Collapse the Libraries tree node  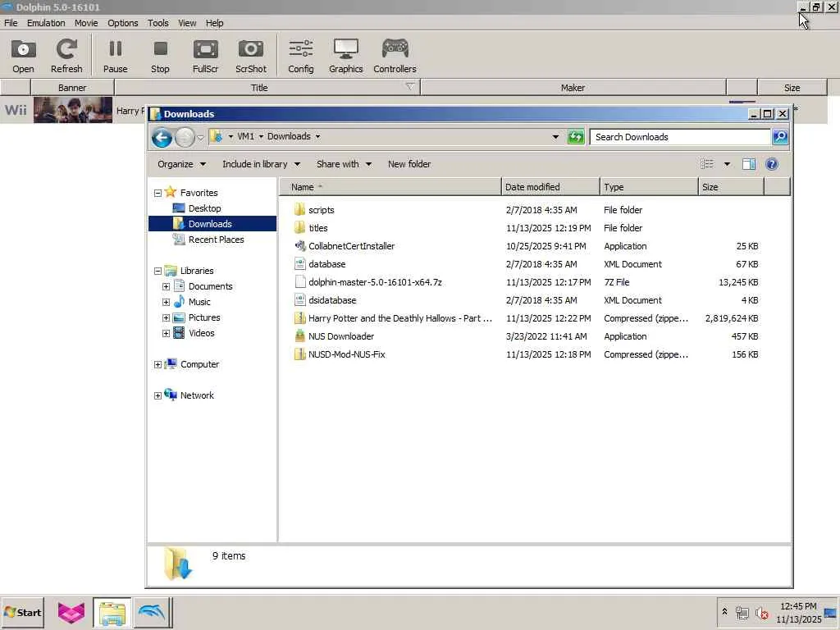[157, 271]
